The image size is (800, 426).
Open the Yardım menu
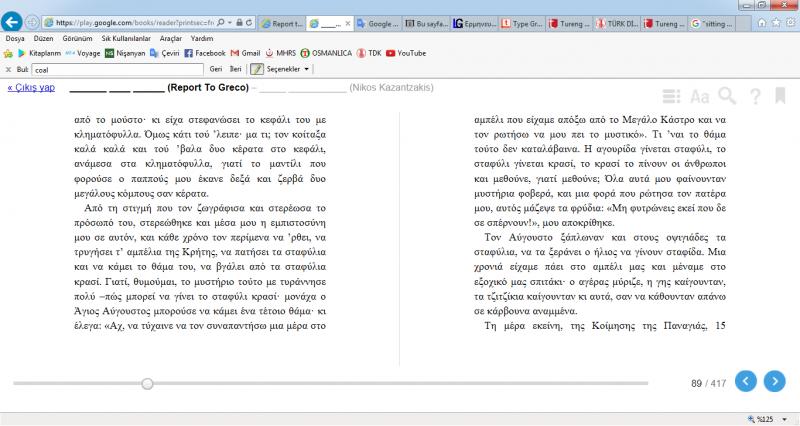pyautogui.click(x=202, y=38)
